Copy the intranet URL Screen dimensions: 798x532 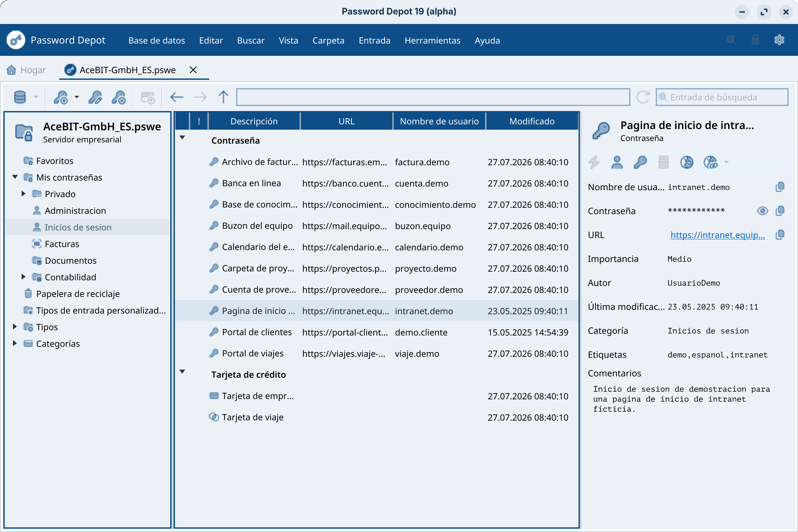click(780, 235)
